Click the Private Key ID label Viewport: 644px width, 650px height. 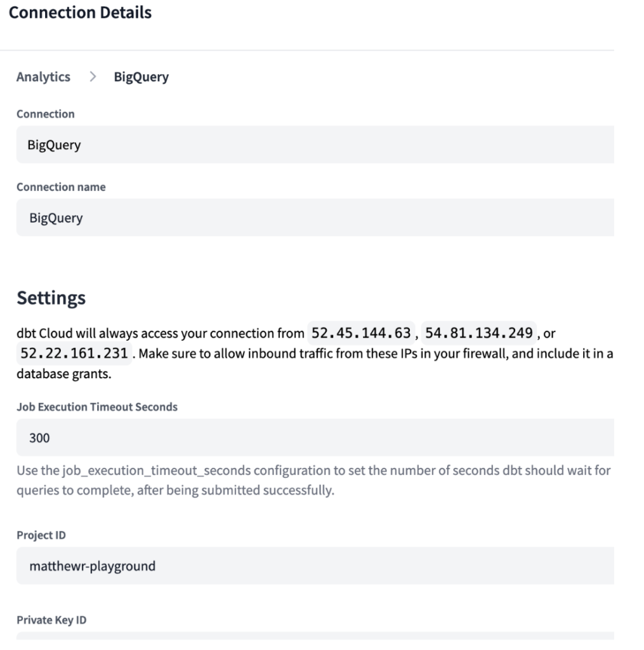coord(51,620)
